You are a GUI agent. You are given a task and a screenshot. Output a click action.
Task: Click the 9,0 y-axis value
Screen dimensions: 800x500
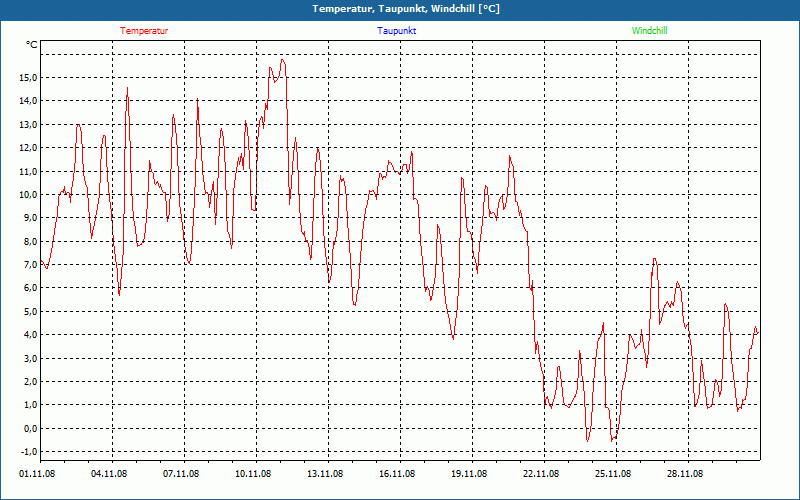pos(30,218)
